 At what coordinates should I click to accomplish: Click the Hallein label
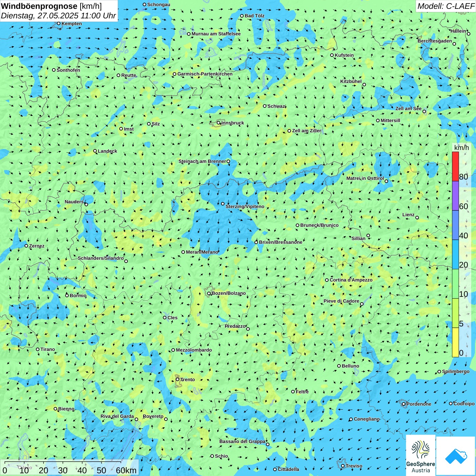tap(458, 31)
